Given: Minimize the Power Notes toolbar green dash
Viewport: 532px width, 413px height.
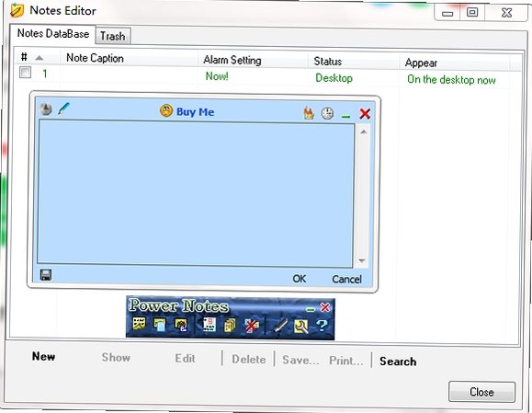Looking at the screenshot, I should click(x=311, y=309).
